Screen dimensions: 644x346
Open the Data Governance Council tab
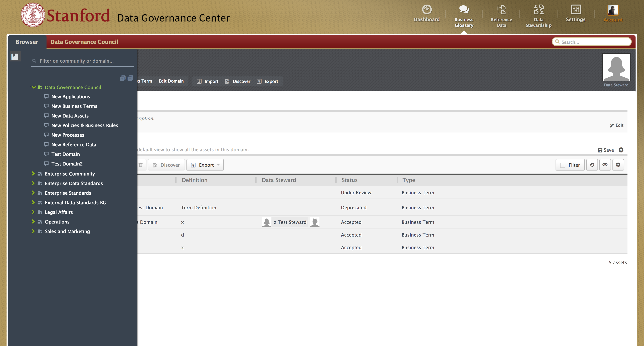[84, 42]
